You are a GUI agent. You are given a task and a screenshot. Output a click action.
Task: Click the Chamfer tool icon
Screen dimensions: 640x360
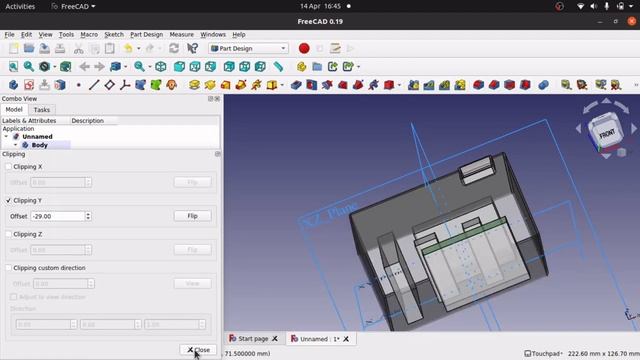[x=494, y=85]
